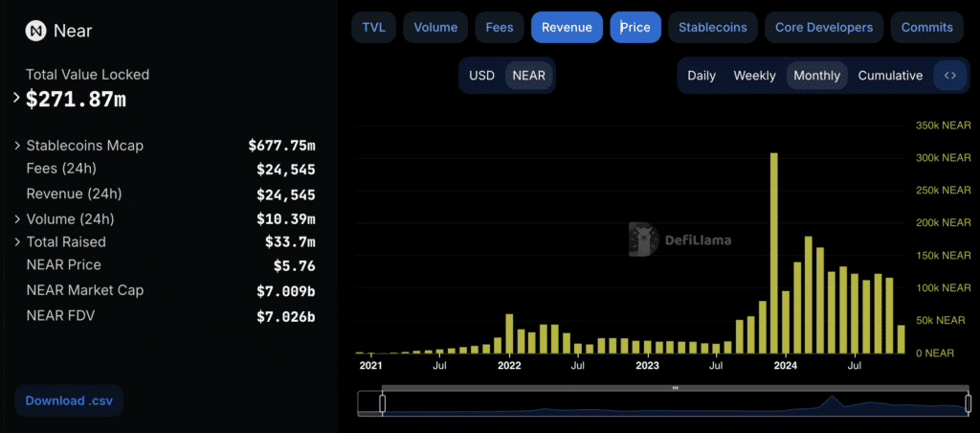This screenshot has width=980, height=433.
Task: Expand the Volume (24h) row
Action: (x=17, y=219)
